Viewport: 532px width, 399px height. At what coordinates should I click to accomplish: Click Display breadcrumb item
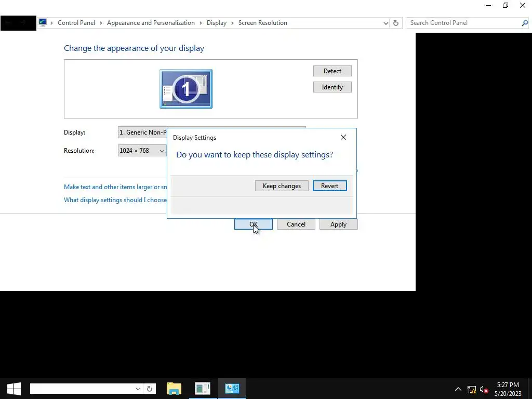click(x=217, y=23)
